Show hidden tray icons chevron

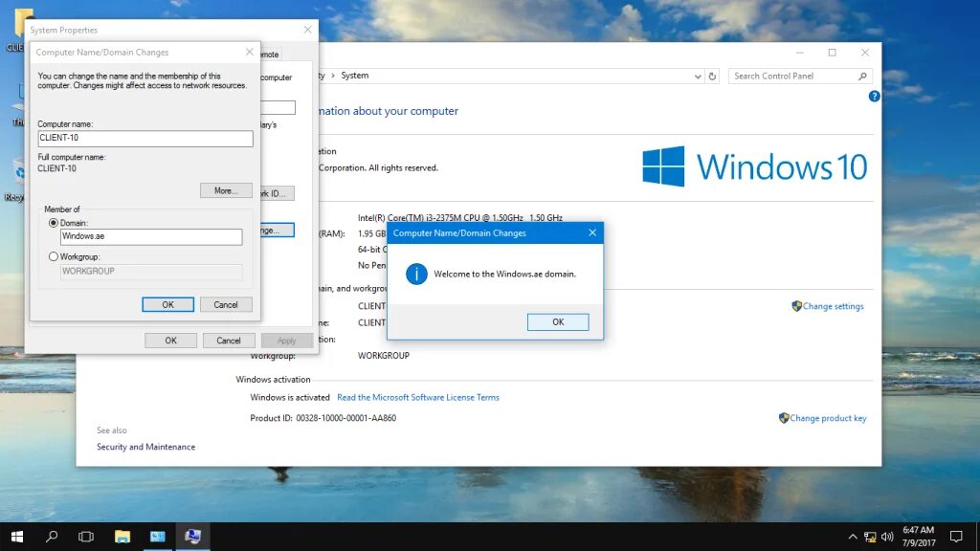pyautogui.click(x=853, y=537)
